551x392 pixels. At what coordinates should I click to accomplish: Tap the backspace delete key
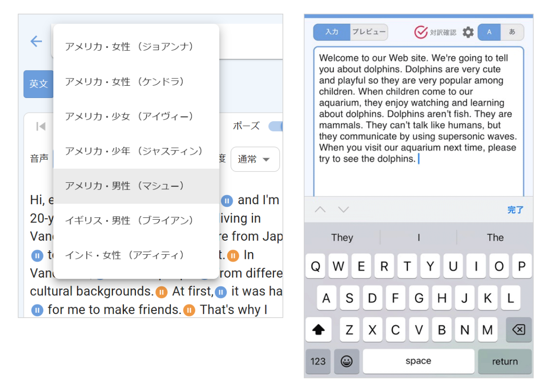(519, 330)
